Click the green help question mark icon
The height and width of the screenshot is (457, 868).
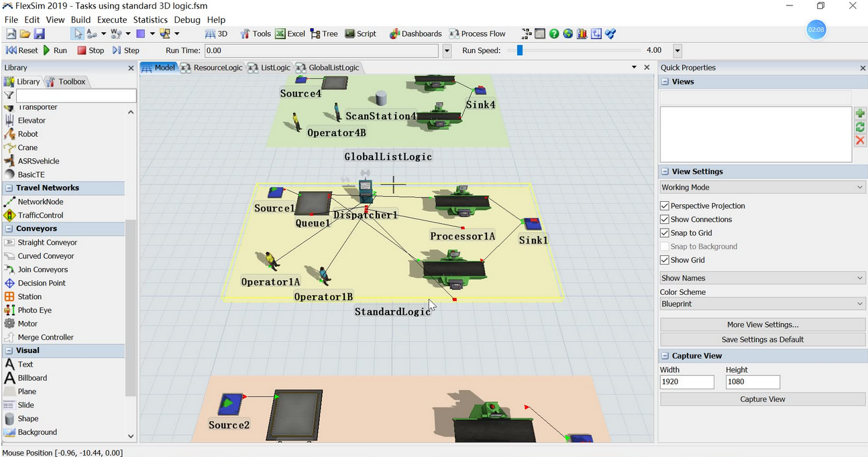click(x=554, y=34)
